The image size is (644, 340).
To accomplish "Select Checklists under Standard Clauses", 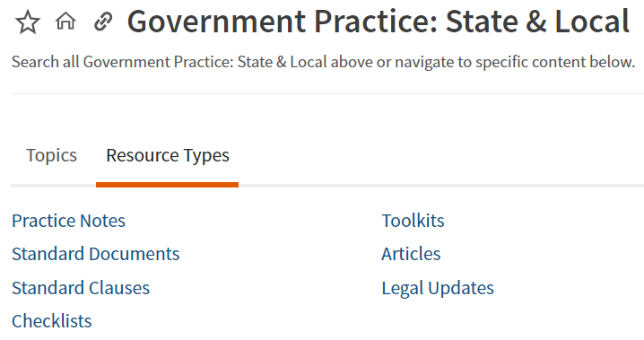I will tap(52, 321).
